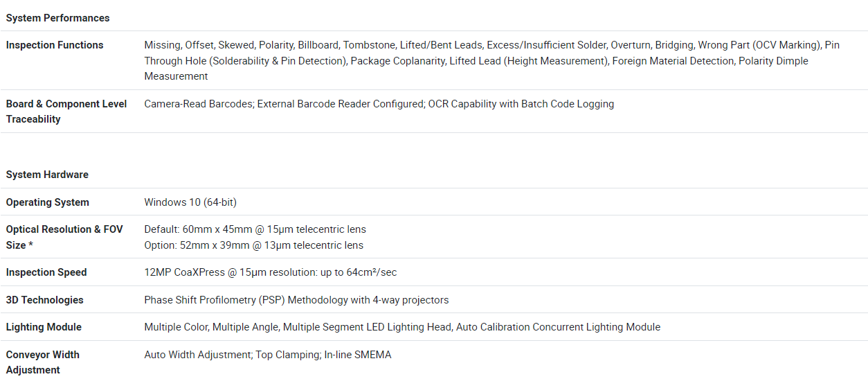Click the Conveyor Width Adjustment label
The height and width of the screenshot is (379, 868).
(x=43, y=362)
